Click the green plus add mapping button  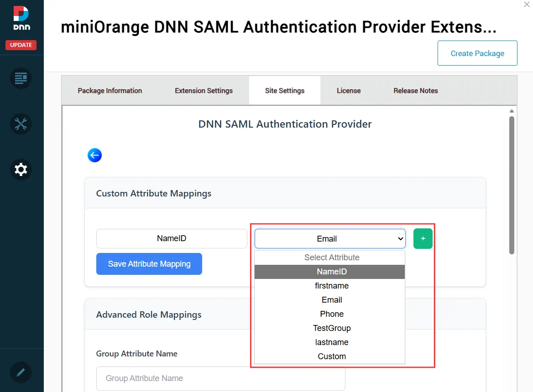point(423,238)
